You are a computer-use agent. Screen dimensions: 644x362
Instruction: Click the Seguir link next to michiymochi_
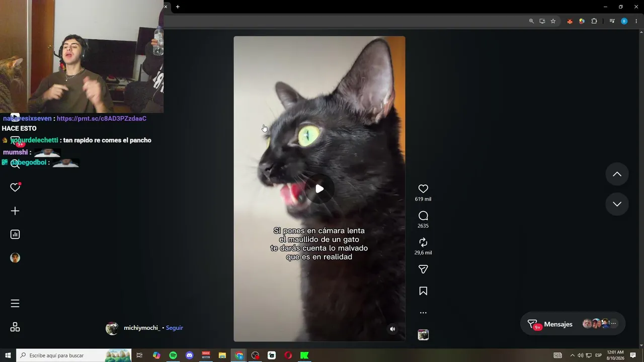click(x=175, y=328)
